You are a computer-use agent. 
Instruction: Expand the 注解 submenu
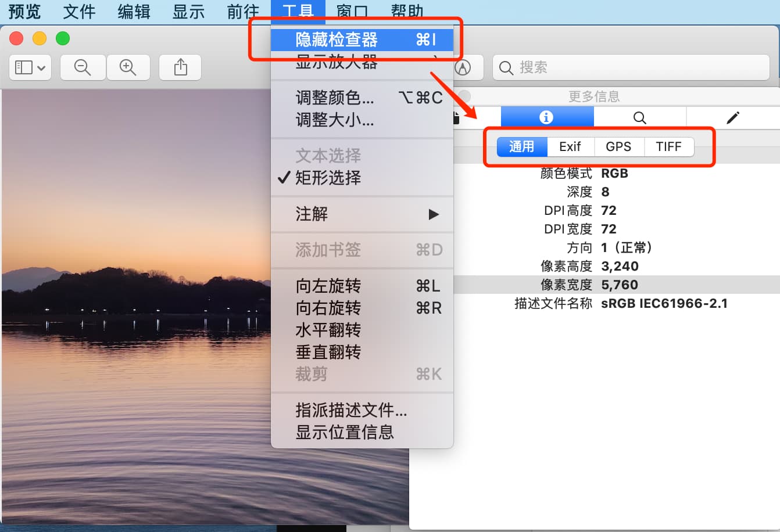362,214
